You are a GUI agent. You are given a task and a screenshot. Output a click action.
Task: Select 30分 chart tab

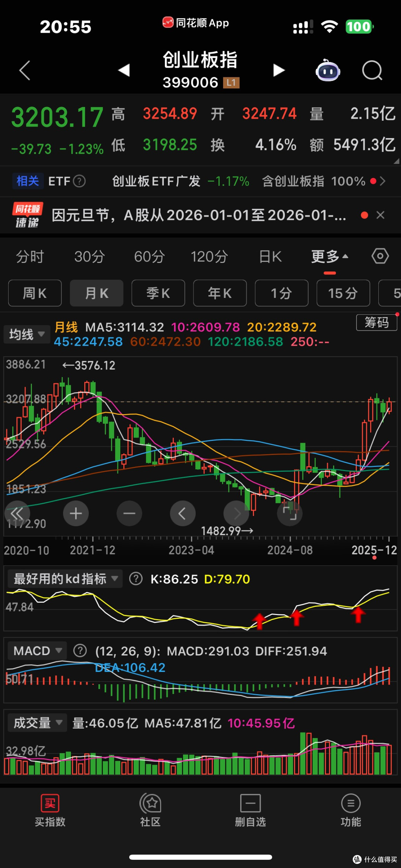pyautogui.click(x=89, y=257)
